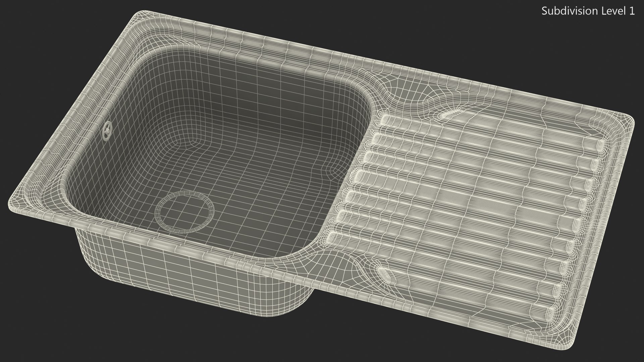Click the middle of the drainboard grooves
Viewport: 644px width, 362px height.
click(x=470, y=201)
